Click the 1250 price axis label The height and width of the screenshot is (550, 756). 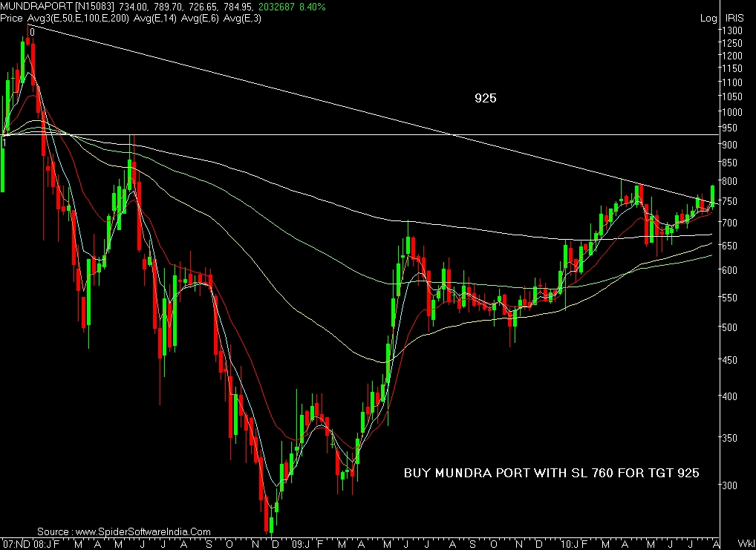coord(732,43)
